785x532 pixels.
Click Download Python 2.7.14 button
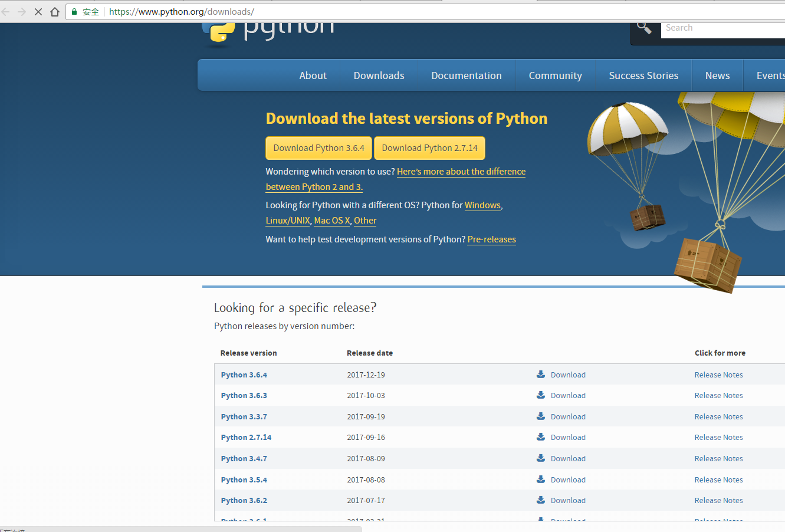pos(429,148)
